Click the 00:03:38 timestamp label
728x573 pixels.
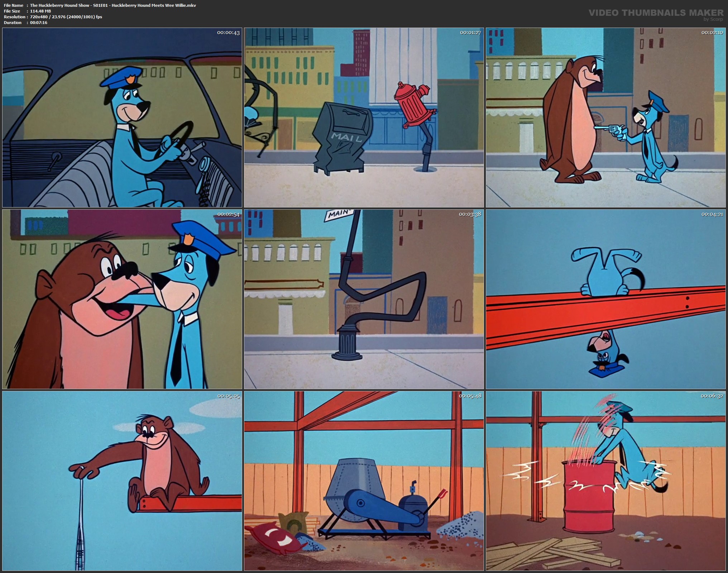[x=470, y=214]
